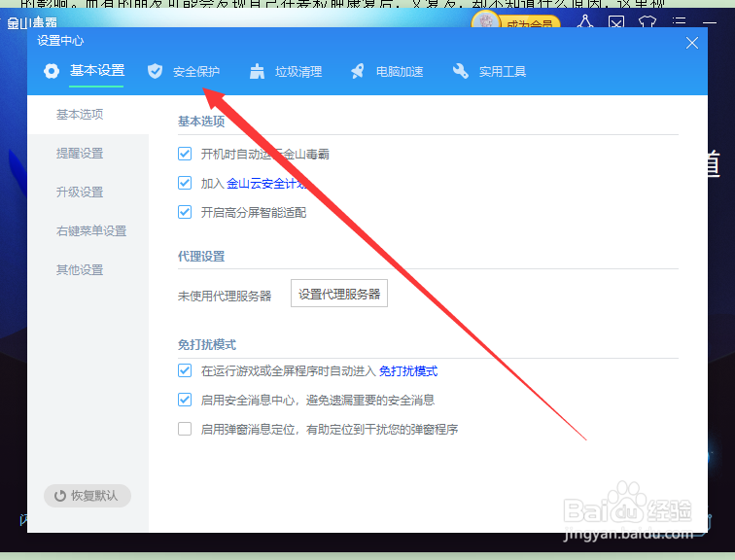Image resolution: width=735 pixels, height=560 pixels.
Task: Minimize the 金山毒霸 main window
Action: pyautogui.click(x=709, y=22)
